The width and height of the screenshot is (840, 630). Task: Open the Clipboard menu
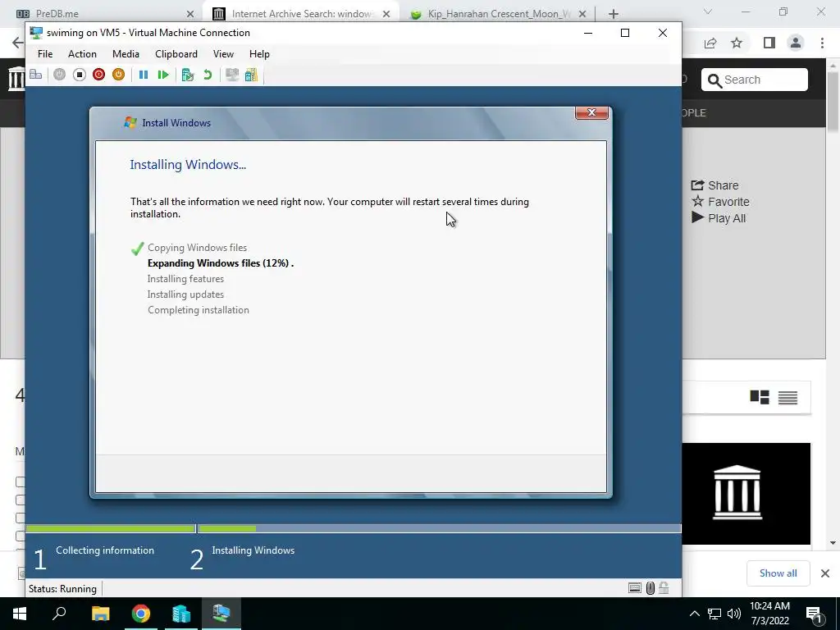point(176,54)
